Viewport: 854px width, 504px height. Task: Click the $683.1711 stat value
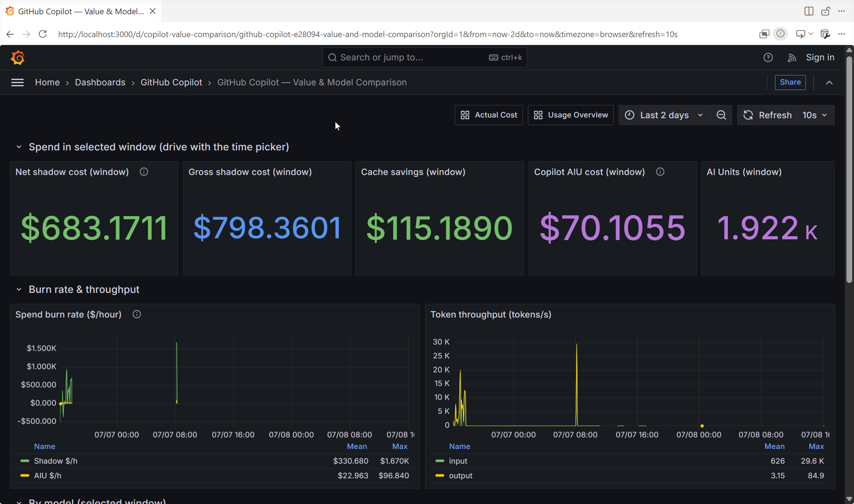point(94,228)
